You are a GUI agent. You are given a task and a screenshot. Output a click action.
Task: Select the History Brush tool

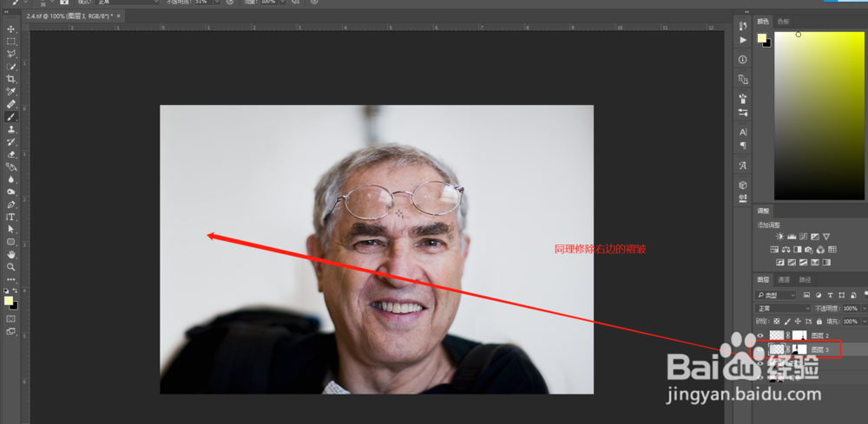tap(10, 142)
